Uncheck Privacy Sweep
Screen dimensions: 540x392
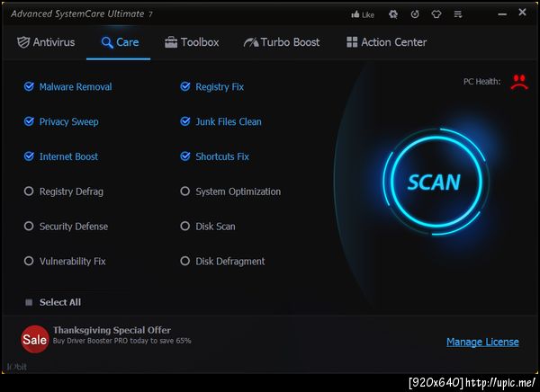pyautogui.click(x=29, y=121)
